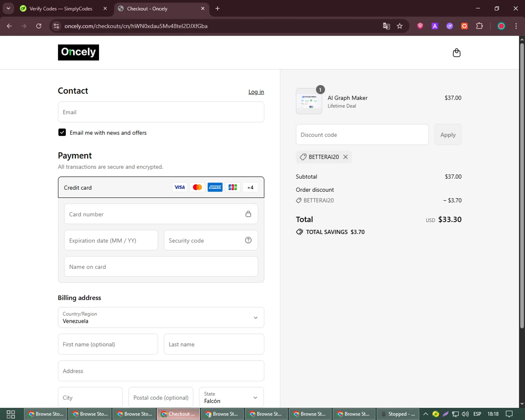Click the Email input field

click(x=161, y=112)
